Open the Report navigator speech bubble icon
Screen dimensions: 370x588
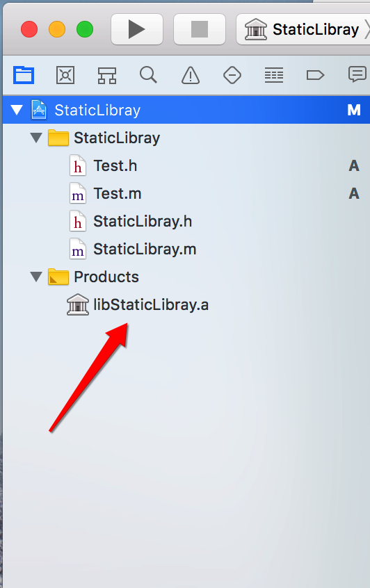point(357,74)
